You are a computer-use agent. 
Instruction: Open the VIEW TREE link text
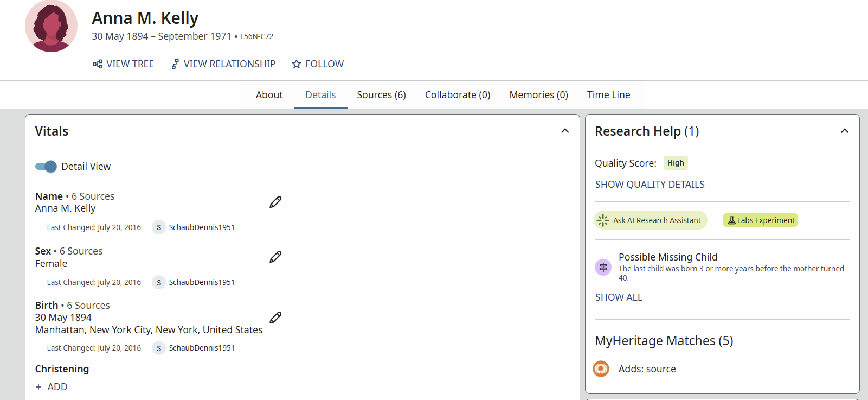point(130,64)
